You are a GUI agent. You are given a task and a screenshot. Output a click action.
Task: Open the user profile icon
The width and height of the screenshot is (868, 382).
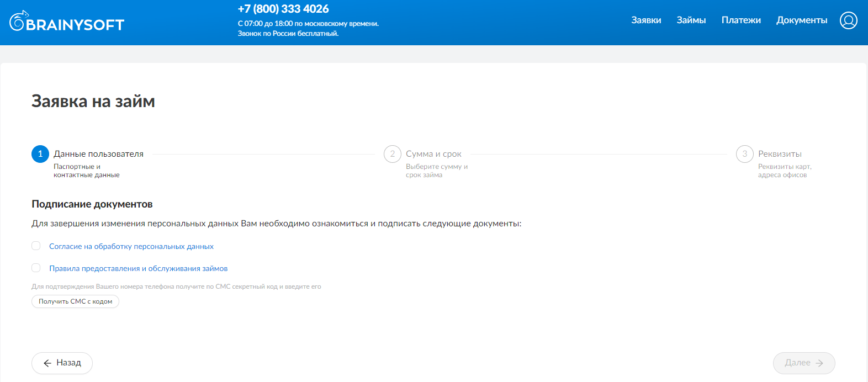click(x=848, y=20)
